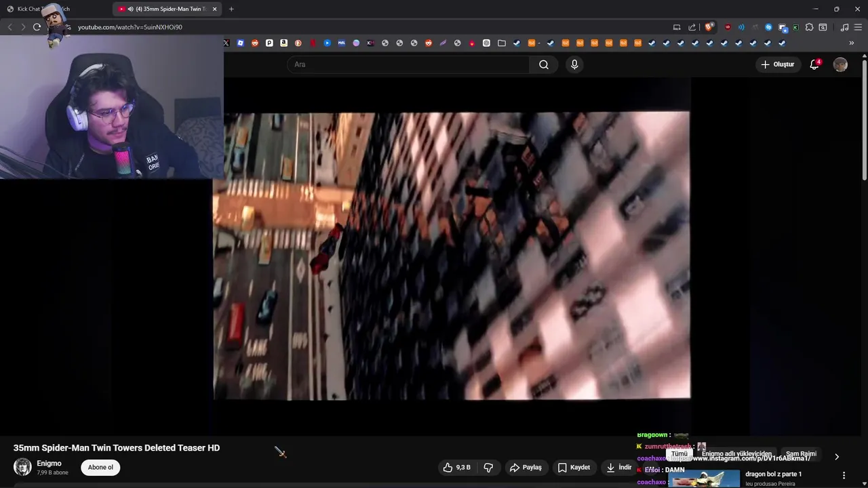Click the browser forward arrow
This screenshot has width=868, height=488.
(x=23, y=27)
